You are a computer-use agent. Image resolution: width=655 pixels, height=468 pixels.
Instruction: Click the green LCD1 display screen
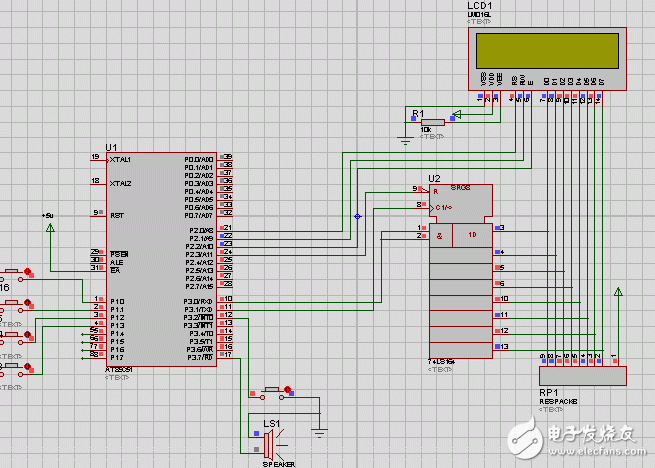pos(546,50)
